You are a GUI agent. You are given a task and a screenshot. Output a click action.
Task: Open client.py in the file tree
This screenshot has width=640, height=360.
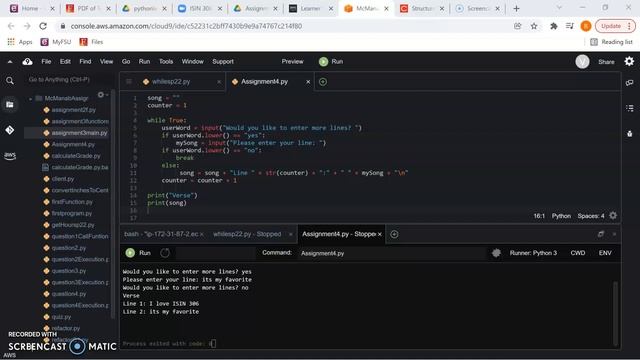point(63,179)
